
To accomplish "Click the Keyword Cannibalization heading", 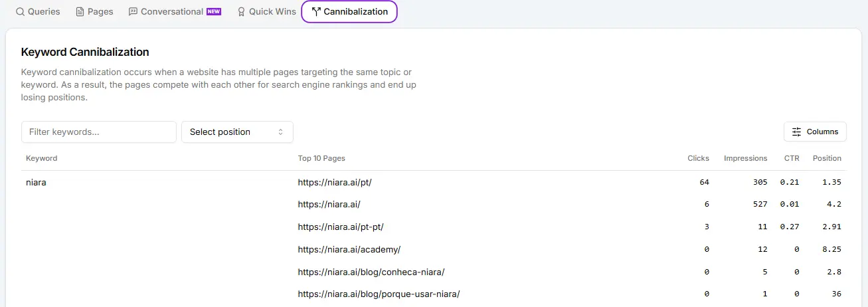I will click(85, 52).
